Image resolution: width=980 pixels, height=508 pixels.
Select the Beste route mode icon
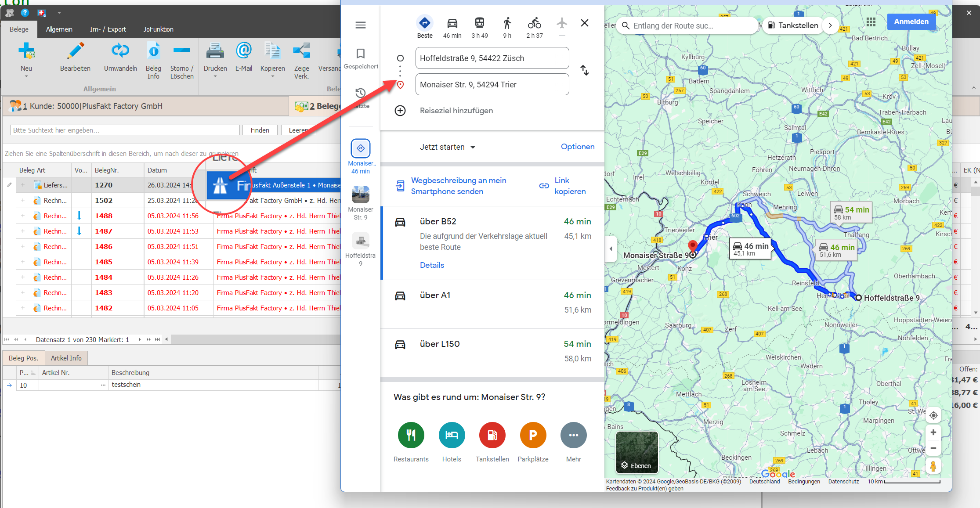tap(425, 23)
